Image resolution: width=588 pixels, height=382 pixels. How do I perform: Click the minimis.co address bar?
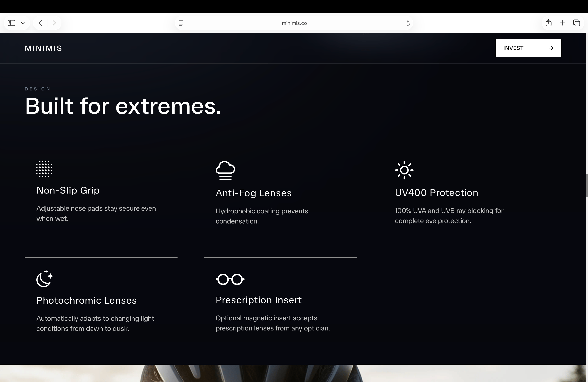coord(294,23)
